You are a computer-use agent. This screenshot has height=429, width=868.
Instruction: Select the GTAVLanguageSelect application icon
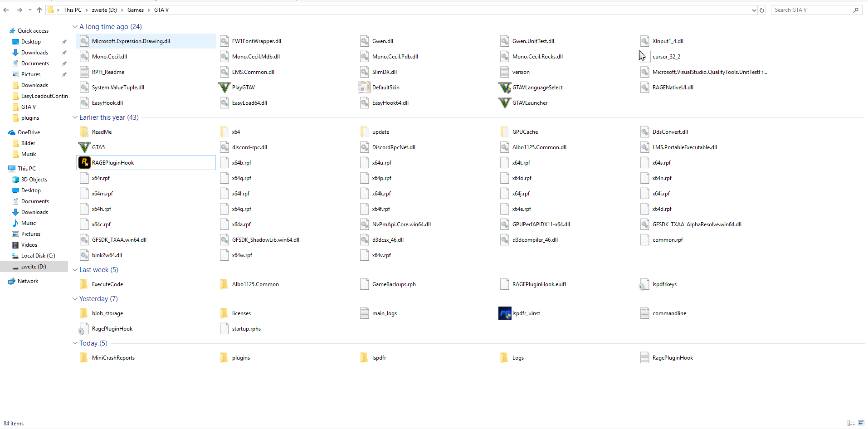click(505, 88)
